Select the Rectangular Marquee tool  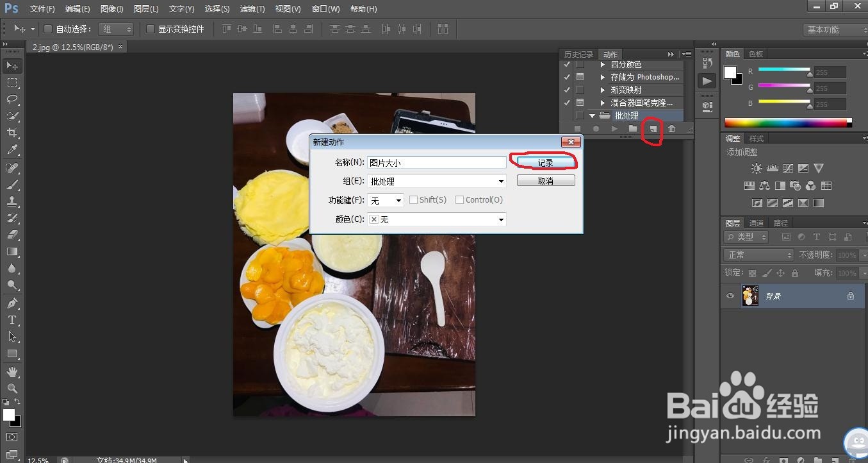tap(12, 83)
